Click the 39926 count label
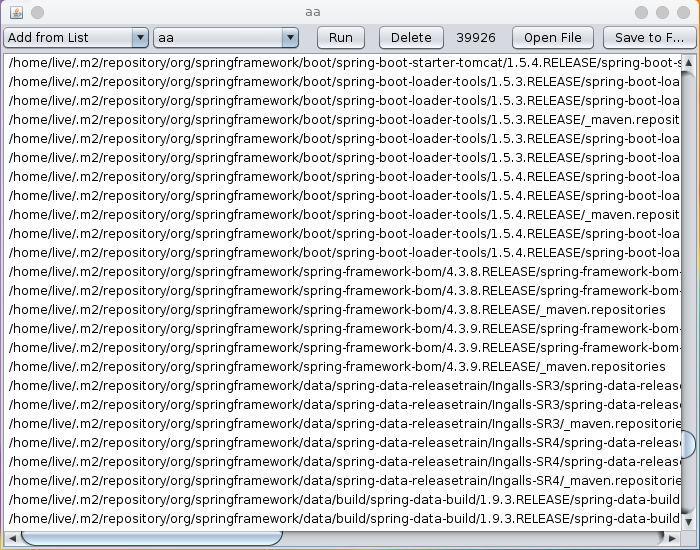Viewport: 700px width, 550px height. [x=476, y=38]
